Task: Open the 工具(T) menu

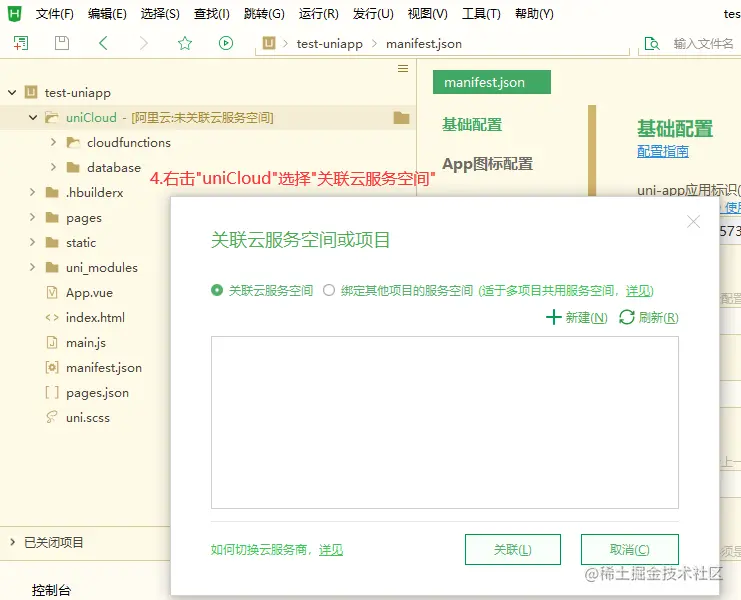Action: [x=481, y=14]
